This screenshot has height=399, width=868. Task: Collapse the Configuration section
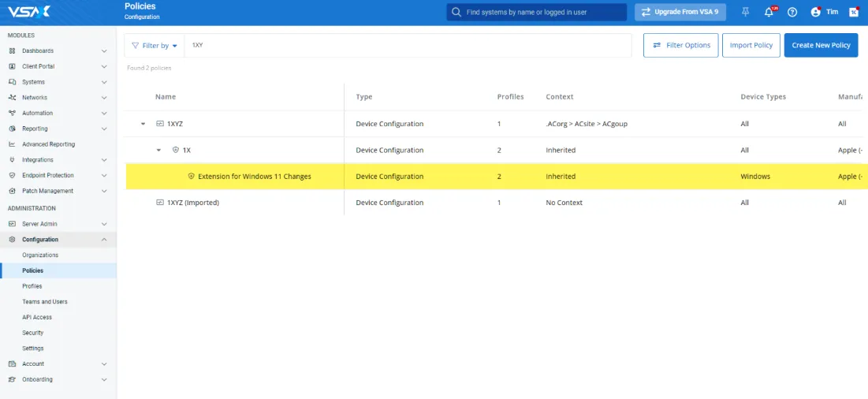(104, 240)
